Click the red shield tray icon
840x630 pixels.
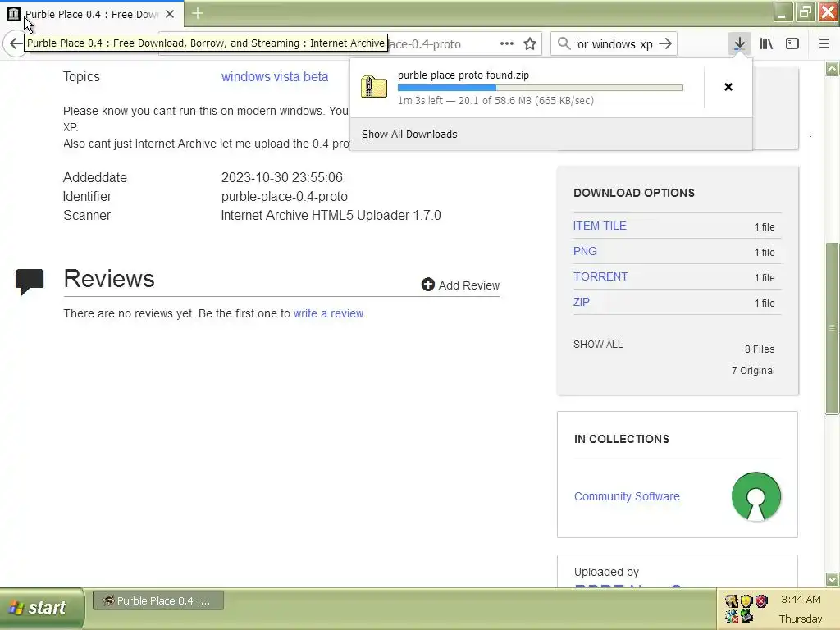761,600
